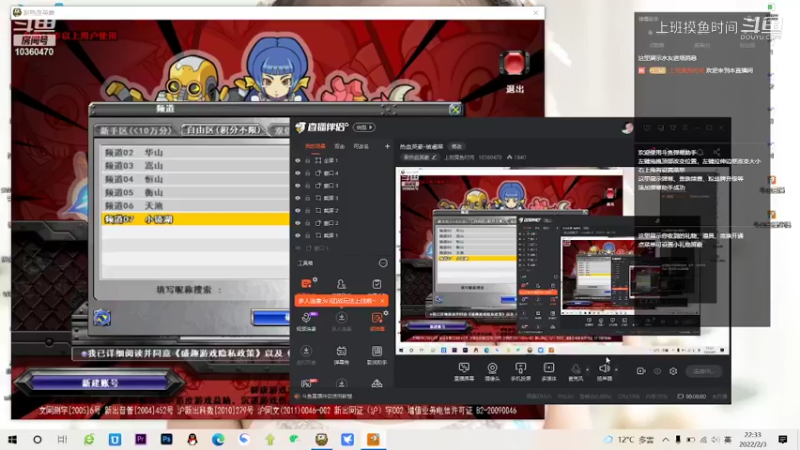Open speaker device dropdown arrow
The image size is (800, 450).
click(616, 369)
